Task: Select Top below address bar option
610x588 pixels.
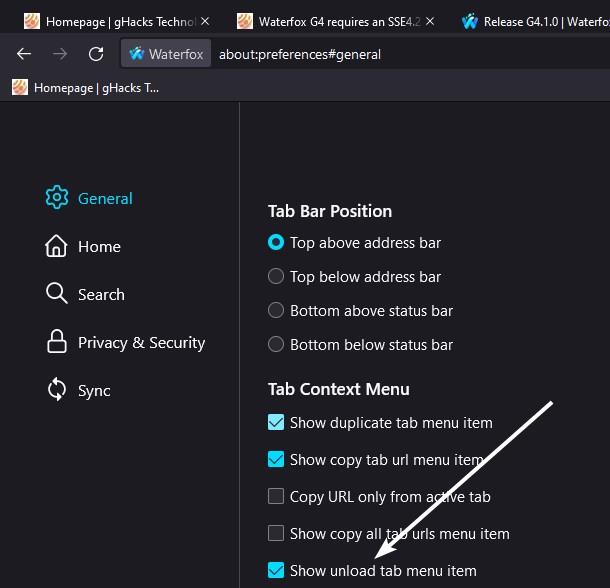Action: (276, 276)
